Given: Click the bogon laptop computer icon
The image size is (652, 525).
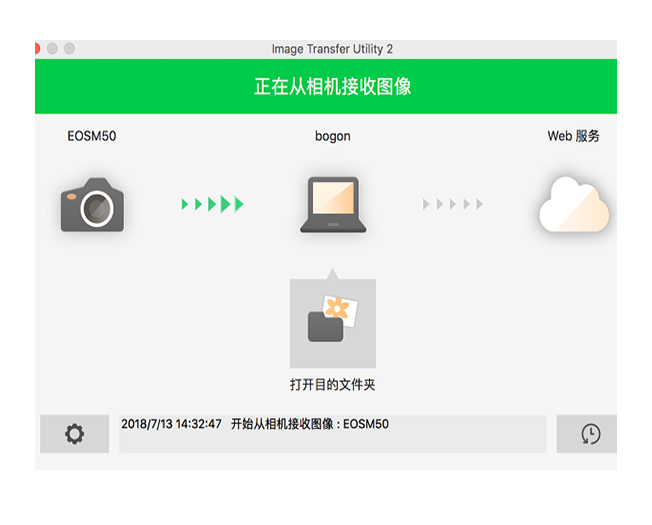Looking at the screenshot, I should pos(333,205).
